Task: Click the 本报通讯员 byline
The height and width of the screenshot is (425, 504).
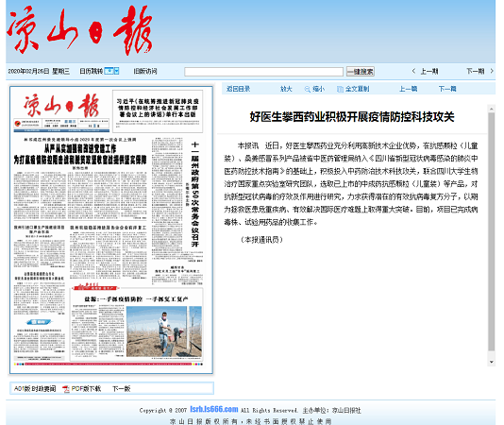Action: (x=261, y=240)
